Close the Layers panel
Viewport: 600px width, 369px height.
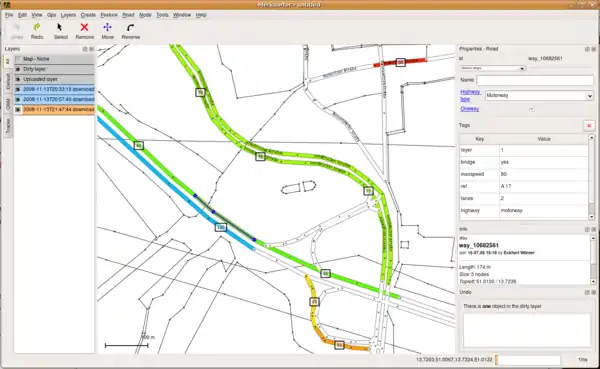click(x=91, y=49)
